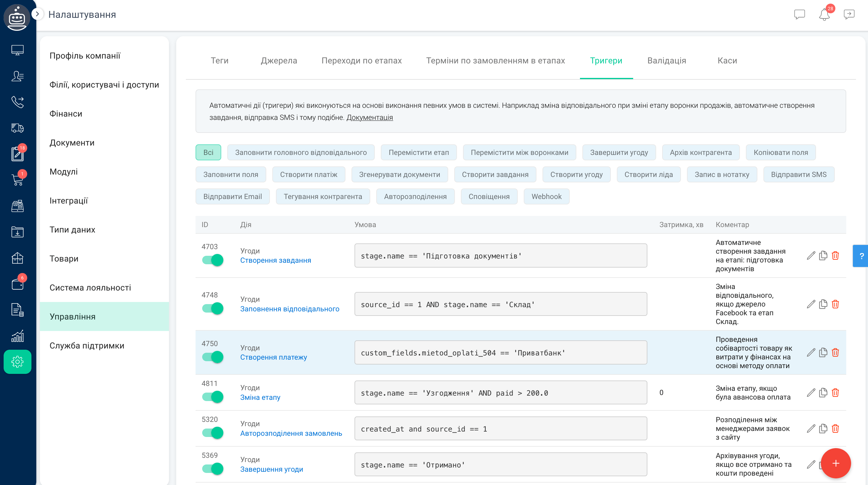Open the calls phone icon in sidebar
Viewport: 868px width, 485px height.
click(x=18, y=102)
